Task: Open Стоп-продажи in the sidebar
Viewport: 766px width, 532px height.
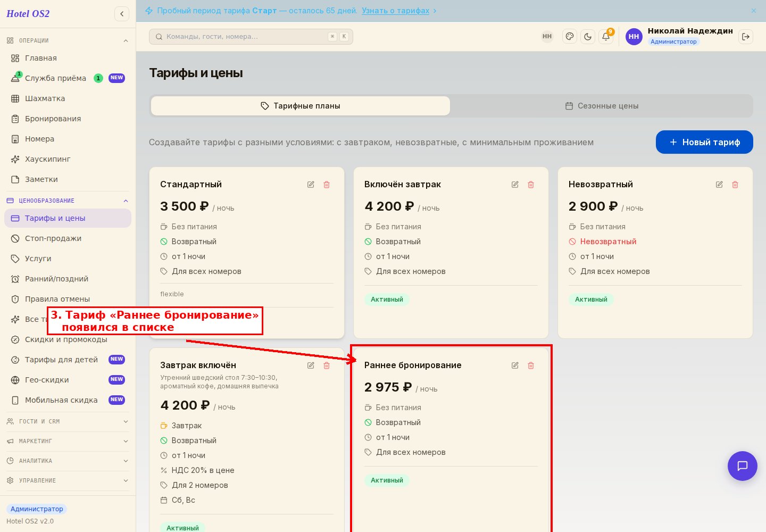Action: [x=68, y=238]
